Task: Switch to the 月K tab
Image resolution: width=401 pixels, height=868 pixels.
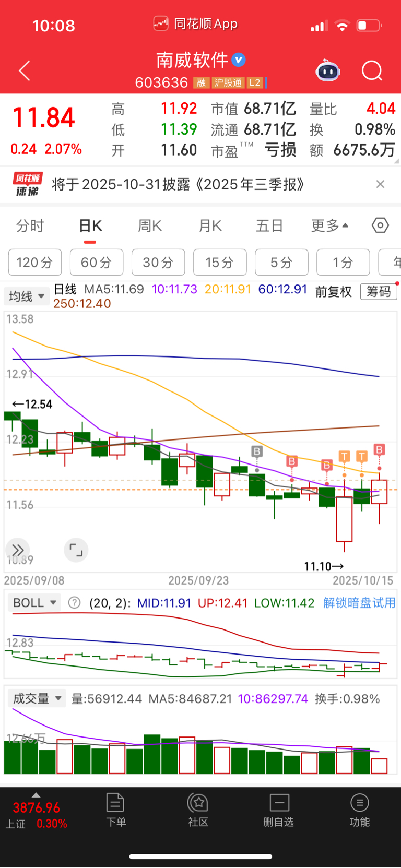Action: pos(210,225)
